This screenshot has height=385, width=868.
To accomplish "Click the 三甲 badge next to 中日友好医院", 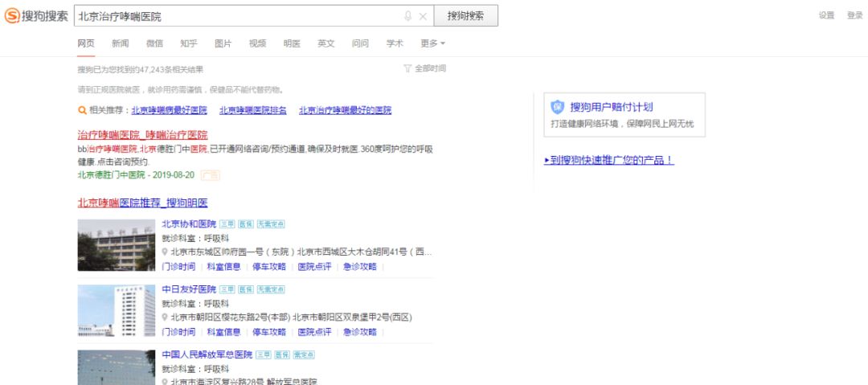I will (x=227, y=289).
